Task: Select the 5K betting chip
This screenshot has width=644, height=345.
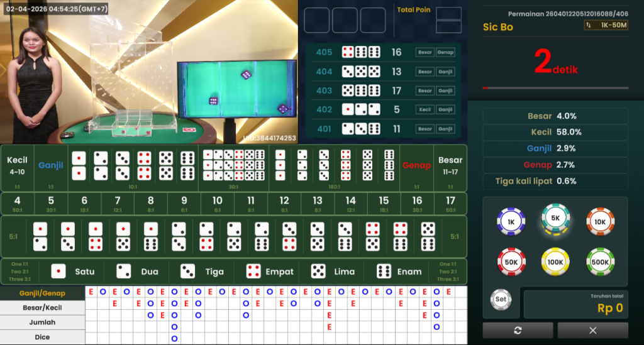Action: tap(555, 219)
